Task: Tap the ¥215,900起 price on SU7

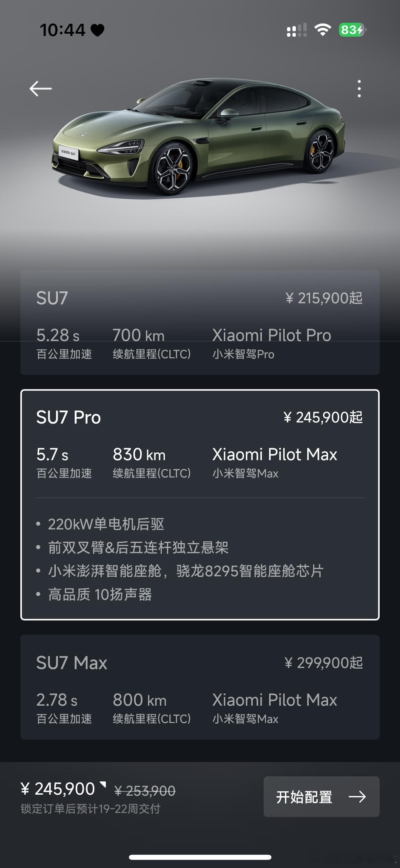Action: coord(324,298)
